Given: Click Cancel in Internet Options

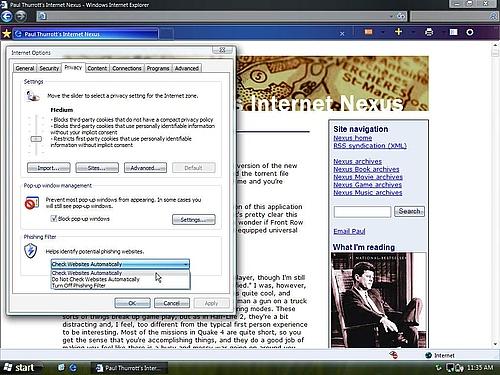Looking at the screenshot, I should (x=172, y=303).
